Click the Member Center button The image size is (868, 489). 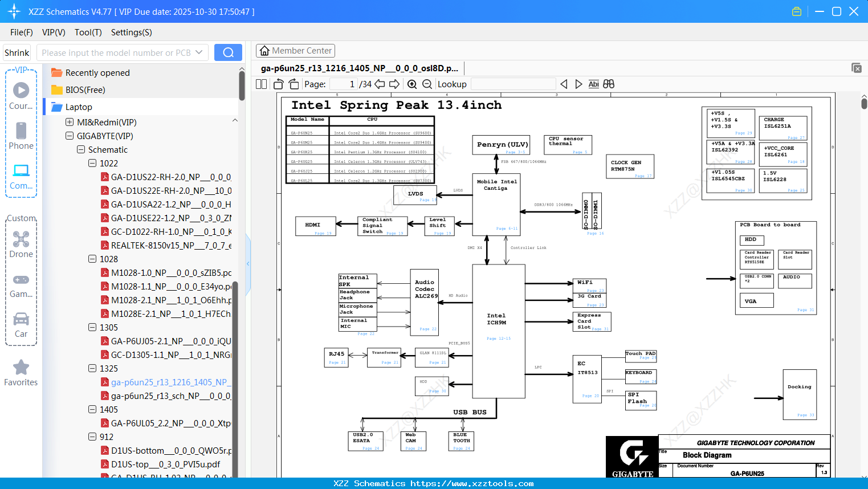295,51
